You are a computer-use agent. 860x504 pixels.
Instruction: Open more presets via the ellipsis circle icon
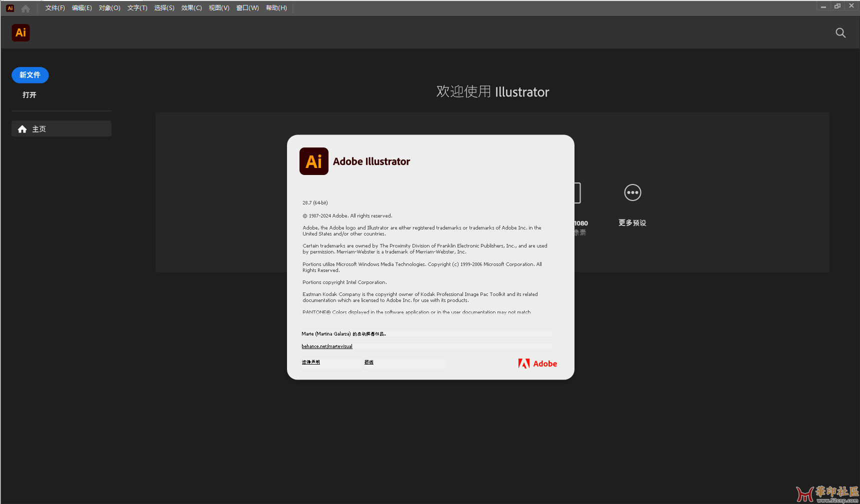tap(632, 192)
